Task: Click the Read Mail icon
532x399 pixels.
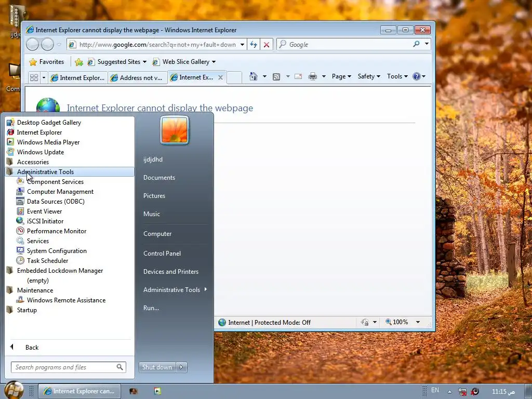Action: tap(298, 77)
